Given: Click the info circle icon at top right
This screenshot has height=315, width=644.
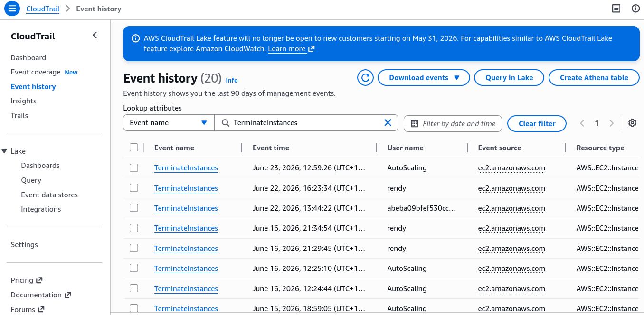Looking at the screenshot, I should pyautogui.click(x=635, y=9).
